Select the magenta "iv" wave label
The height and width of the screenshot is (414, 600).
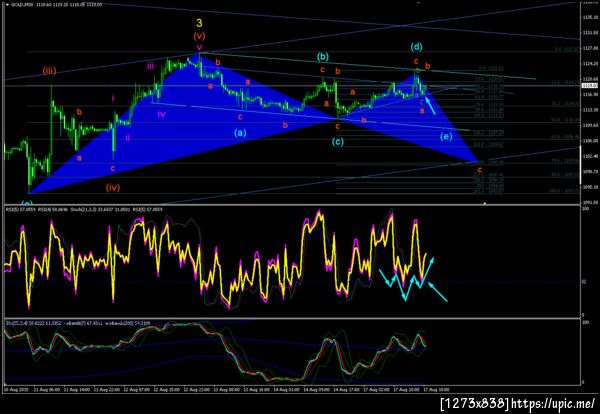(161, 114)
